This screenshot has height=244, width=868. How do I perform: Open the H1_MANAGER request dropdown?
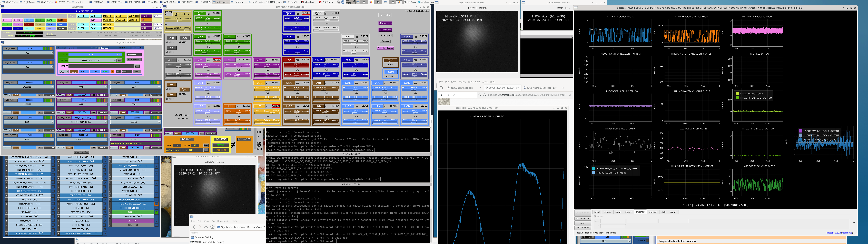pyautogui.click(x=28, y=67)
